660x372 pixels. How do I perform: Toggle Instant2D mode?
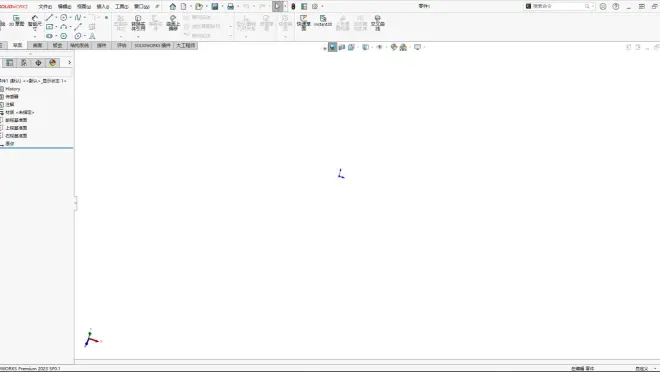tap(323, 21)
